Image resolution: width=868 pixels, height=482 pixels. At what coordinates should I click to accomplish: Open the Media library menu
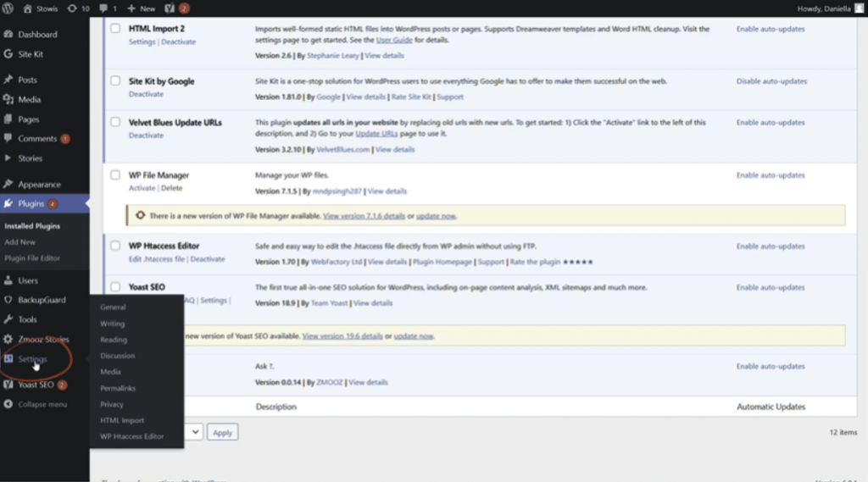(x=30, y=100)
